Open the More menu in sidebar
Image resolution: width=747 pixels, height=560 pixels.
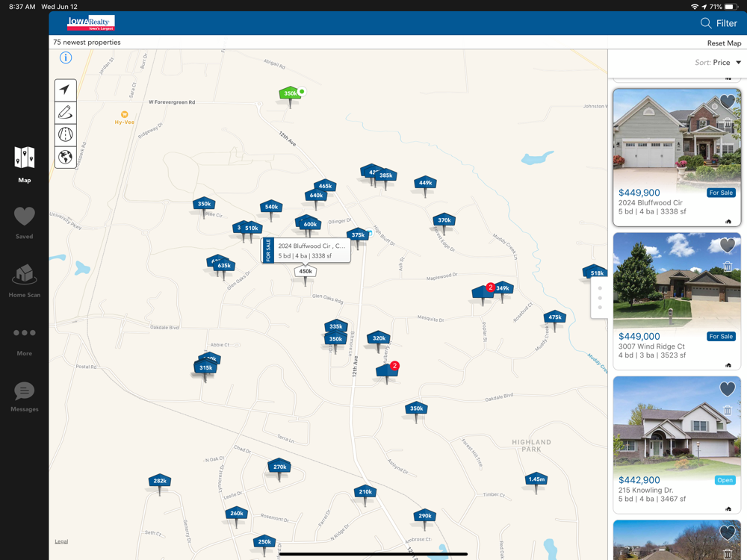(25, 341)
